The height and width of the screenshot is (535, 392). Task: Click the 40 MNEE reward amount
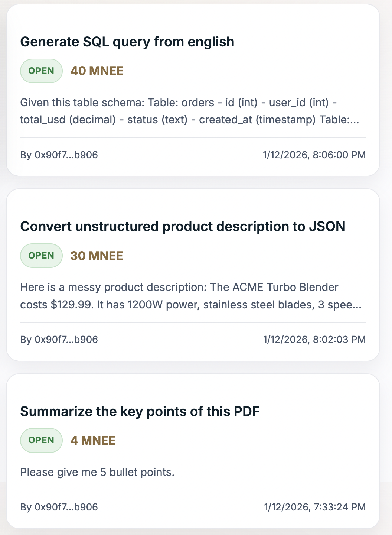(x=97, y=71)
